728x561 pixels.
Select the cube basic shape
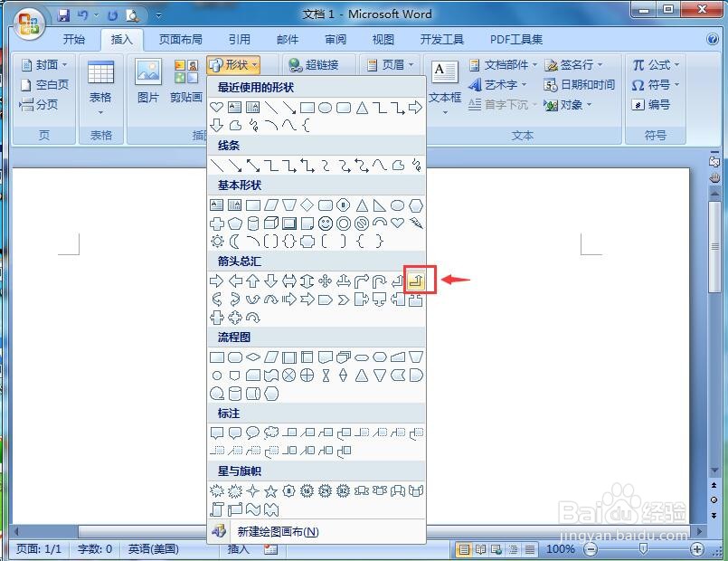click(x=271, y=223)
